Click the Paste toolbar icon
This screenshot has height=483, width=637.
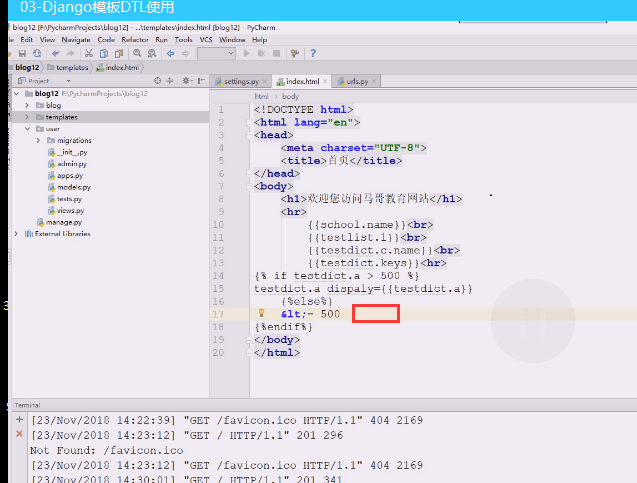pyautogui.click(x=119, y=54)
